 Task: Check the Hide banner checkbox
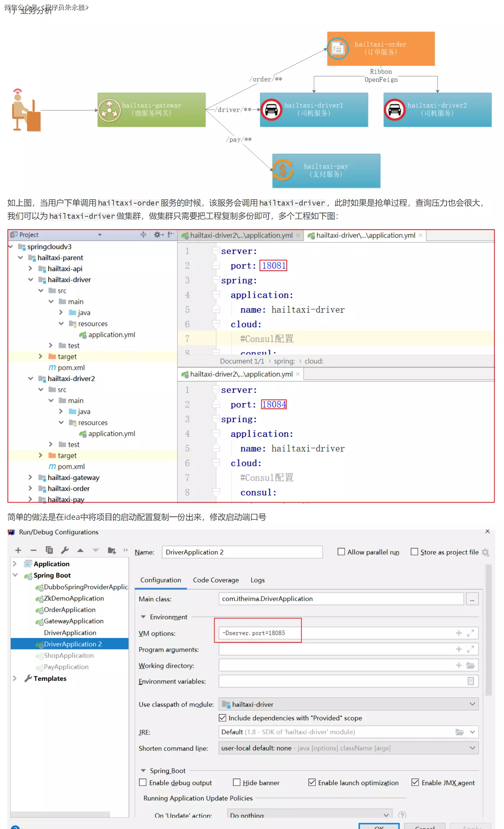(x=237, y=782)
